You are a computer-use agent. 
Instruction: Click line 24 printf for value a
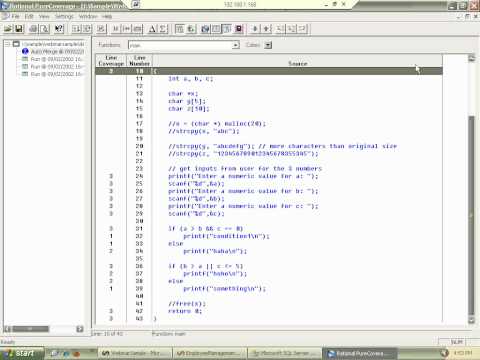pos(243,176)
